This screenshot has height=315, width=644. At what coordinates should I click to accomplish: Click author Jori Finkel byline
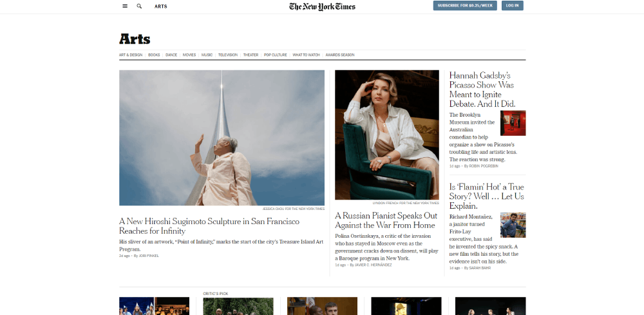click(x=148, y=256)
